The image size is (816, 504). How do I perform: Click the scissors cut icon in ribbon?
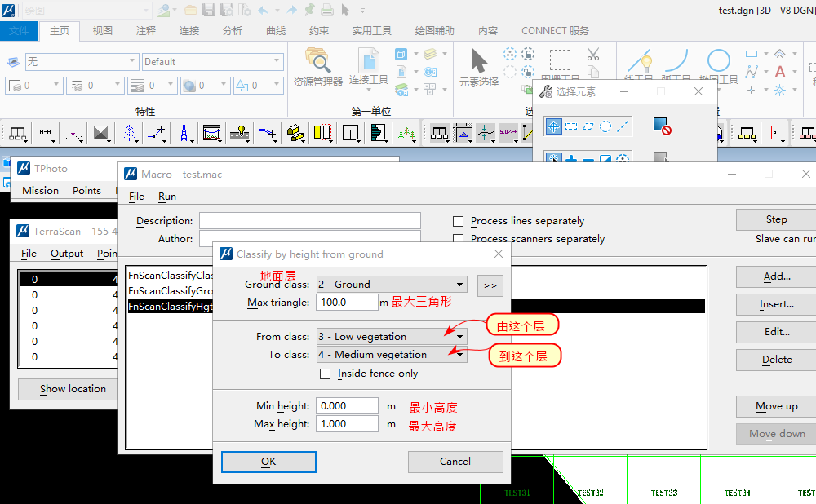pos(592,54)
